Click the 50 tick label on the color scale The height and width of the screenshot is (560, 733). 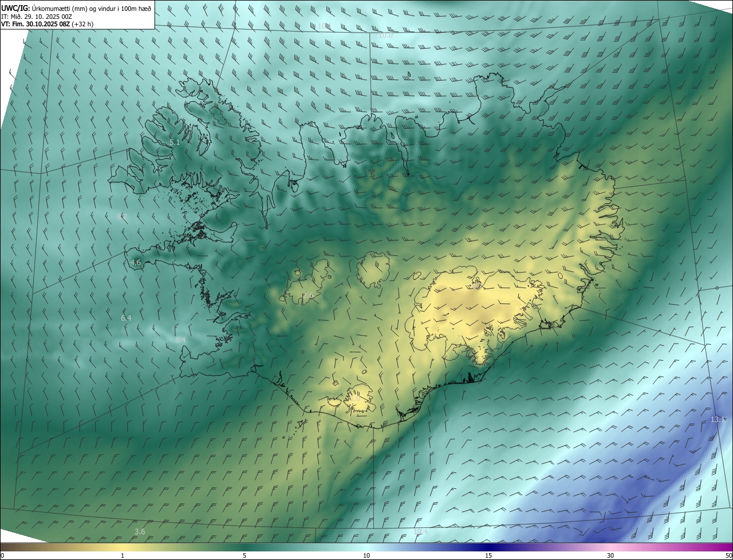(x=728, y=555)
